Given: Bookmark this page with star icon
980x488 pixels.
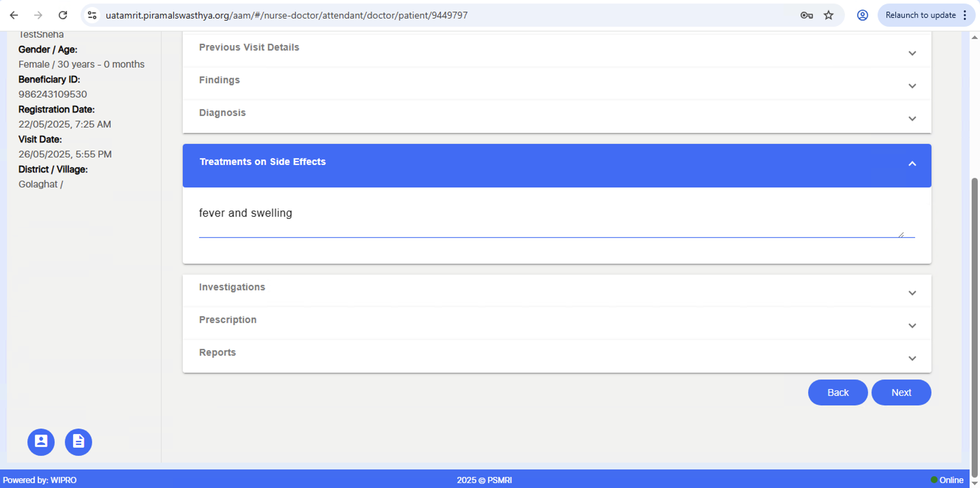Looking at the screenshot, I should [829, 15].
